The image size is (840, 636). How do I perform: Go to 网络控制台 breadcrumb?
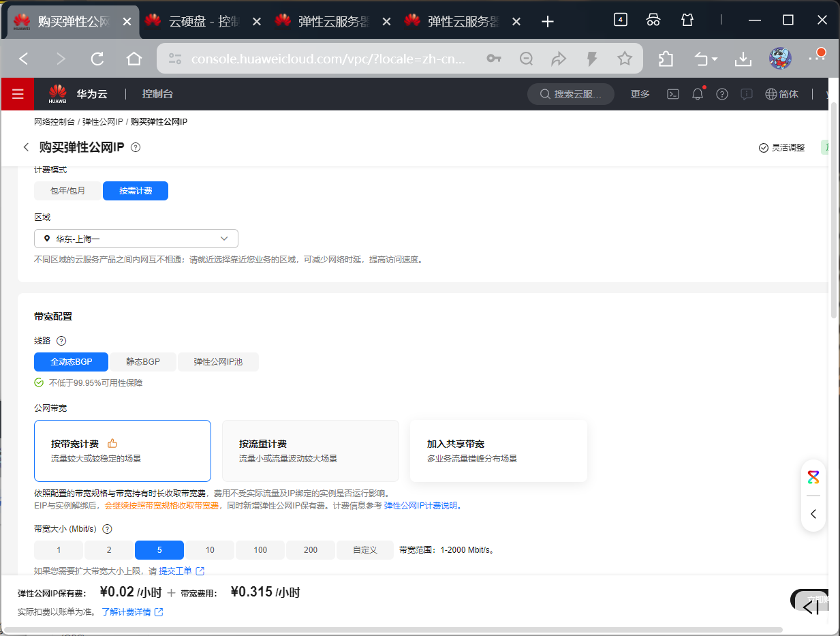[x=55, y=122]
